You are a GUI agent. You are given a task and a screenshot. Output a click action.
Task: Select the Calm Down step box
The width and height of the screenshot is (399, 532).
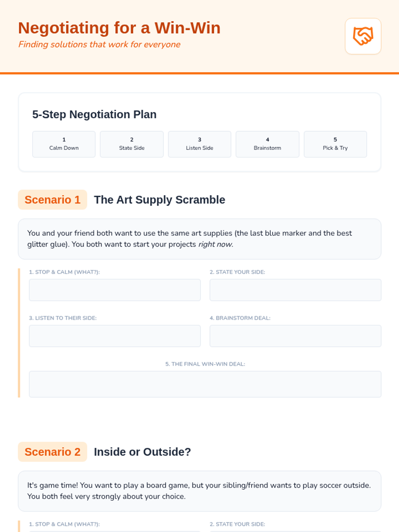click(x=64, y=144)
